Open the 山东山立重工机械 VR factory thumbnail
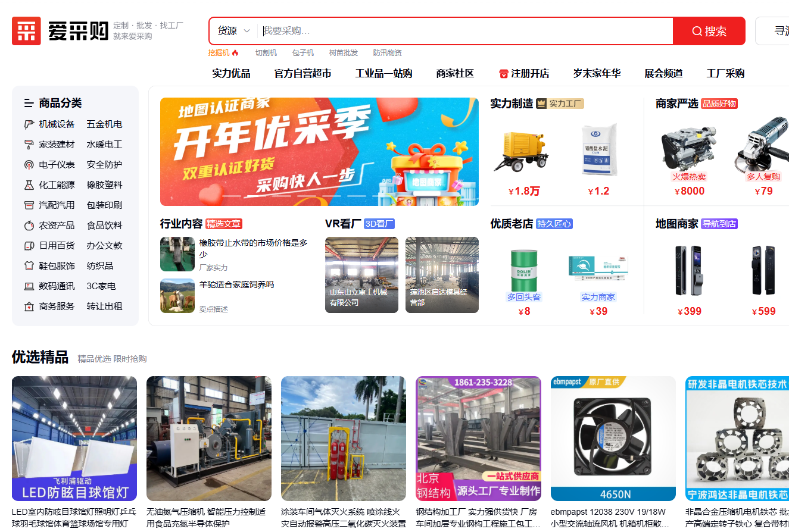Viewport: 789px width, 532px height. point(361,274)
